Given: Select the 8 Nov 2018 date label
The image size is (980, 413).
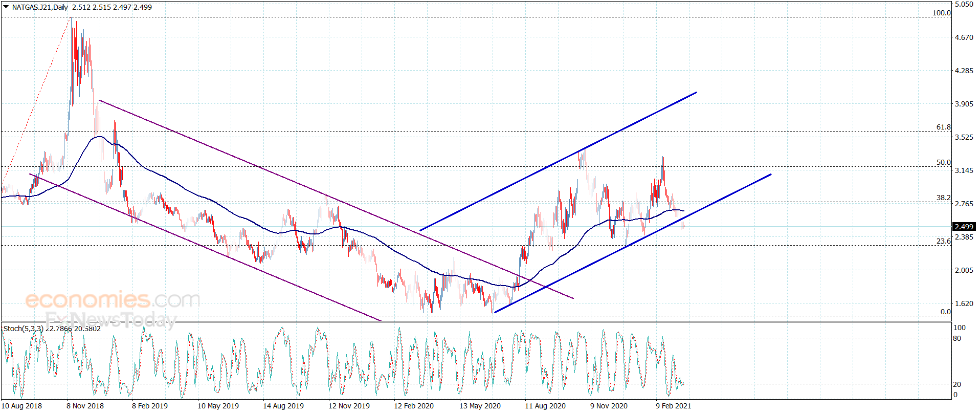Looking at the screenshot, I should 85,406.
